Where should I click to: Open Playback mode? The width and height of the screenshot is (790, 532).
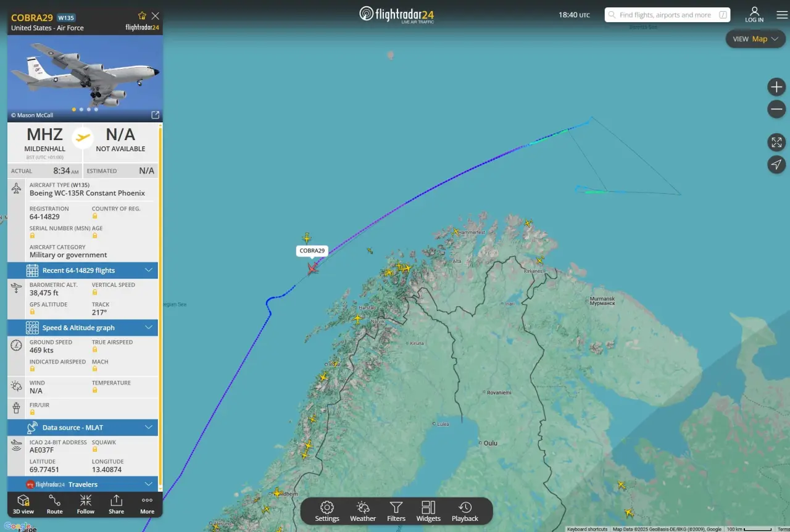[465, 512]
